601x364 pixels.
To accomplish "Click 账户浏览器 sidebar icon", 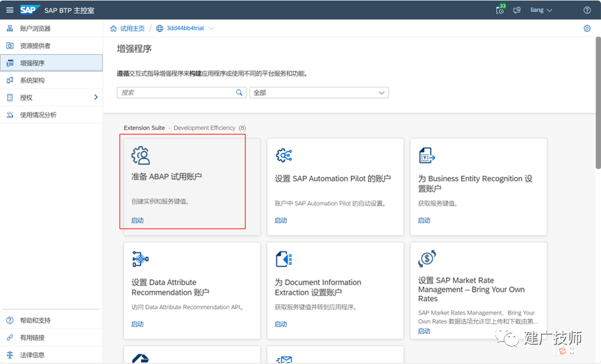I will (x=10, y=28).
